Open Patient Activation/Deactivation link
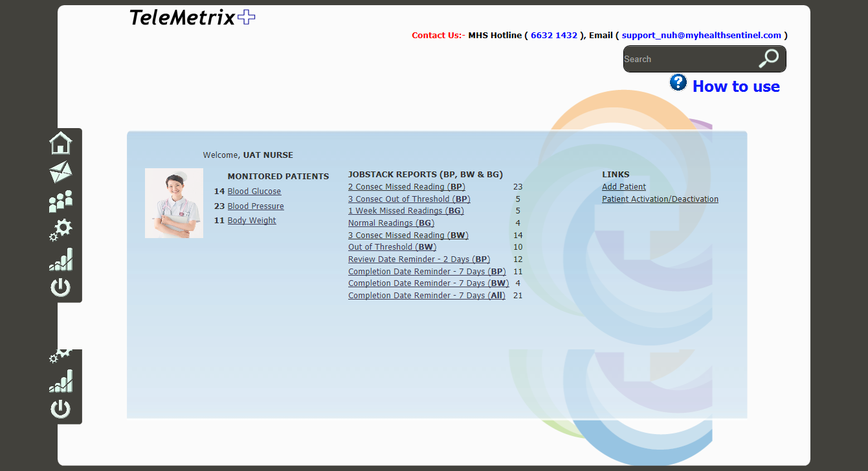Viewport: 868px width, 471px height. pyautogui.click(x=660, y=199)
